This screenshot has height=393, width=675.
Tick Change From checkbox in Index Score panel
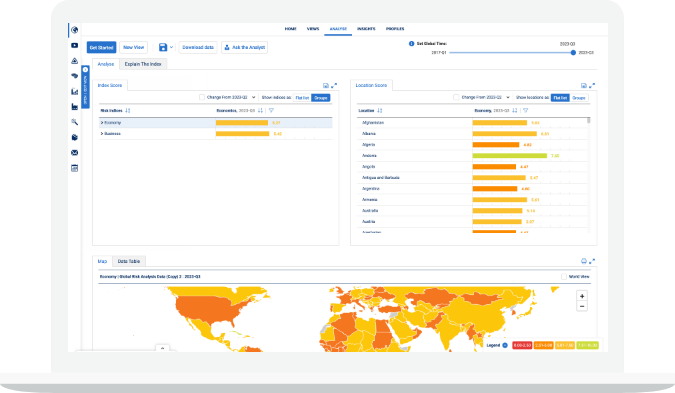point(202,97)
